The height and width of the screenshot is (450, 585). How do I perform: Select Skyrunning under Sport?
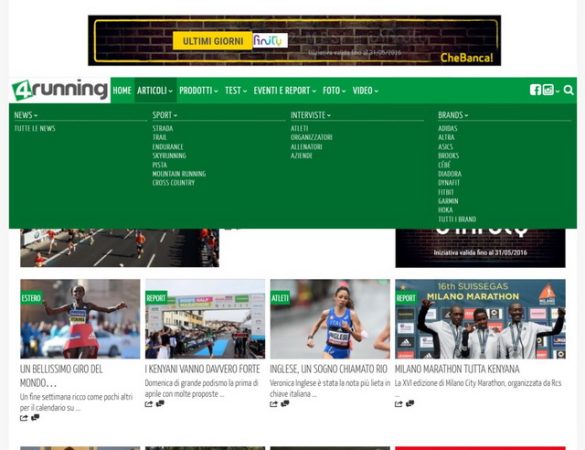point(169,156)
